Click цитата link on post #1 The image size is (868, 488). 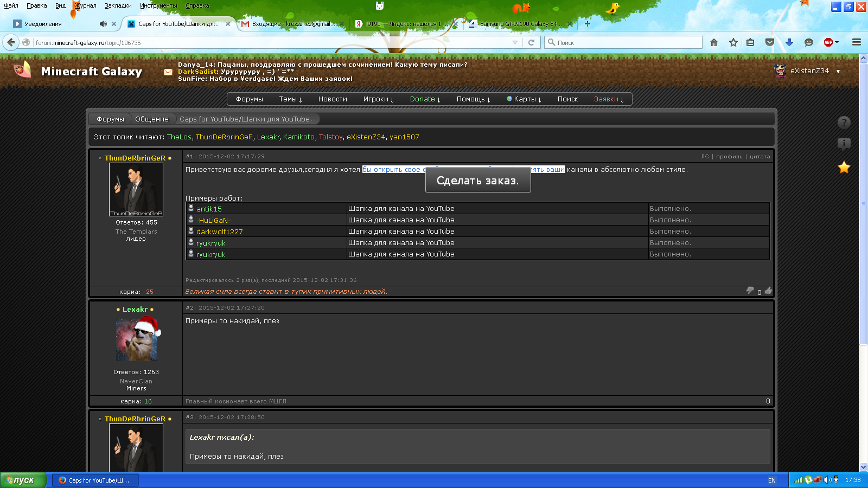pos(759,157)
